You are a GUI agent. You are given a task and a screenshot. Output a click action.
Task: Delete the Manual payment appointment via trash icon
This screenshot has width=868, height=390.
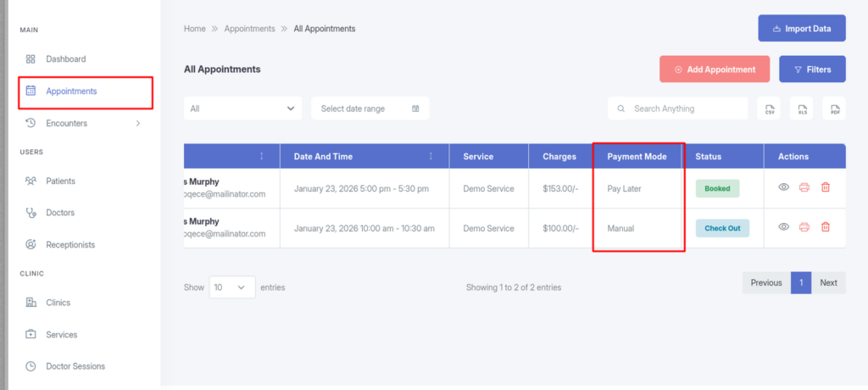point(825,227)
